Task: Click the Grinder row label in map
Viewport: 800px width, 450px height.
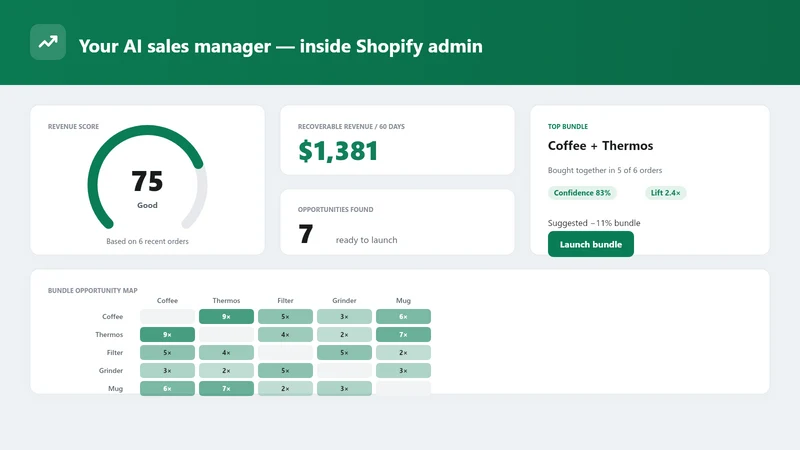Action: tap(111, 370)
